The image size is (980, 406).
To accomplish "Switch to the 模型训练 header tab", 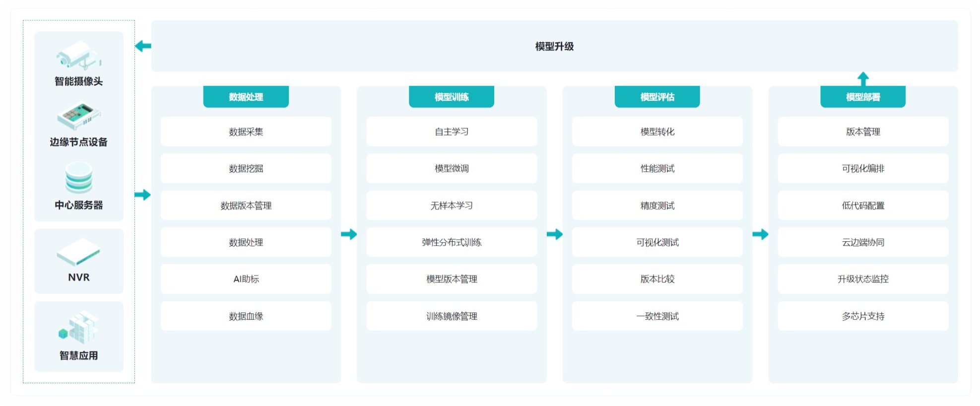I will [451, 97].
